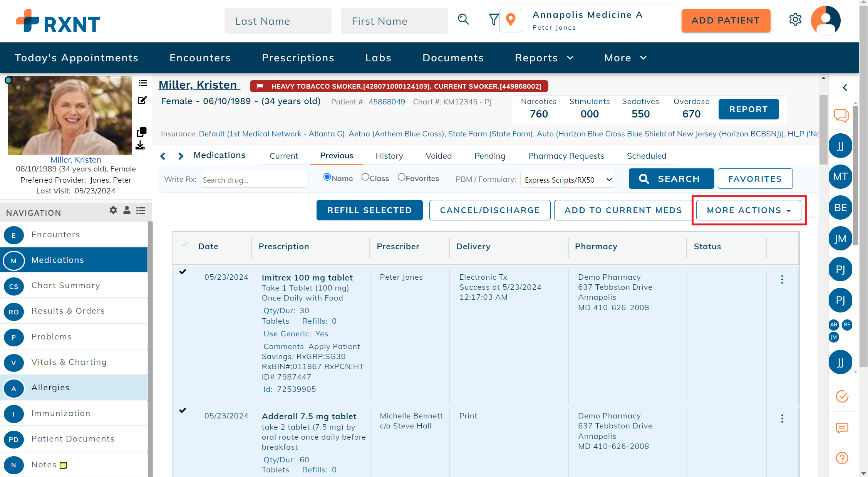Click the navigation person icon
Viewport: 868px width, 477px height.
(x=127, y=210)
